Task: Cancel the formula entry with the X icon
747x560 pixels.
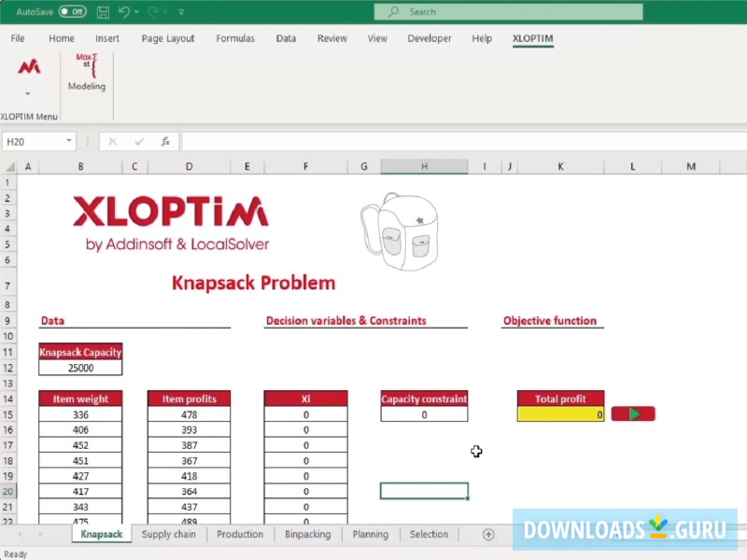Action: pos(113,141)
